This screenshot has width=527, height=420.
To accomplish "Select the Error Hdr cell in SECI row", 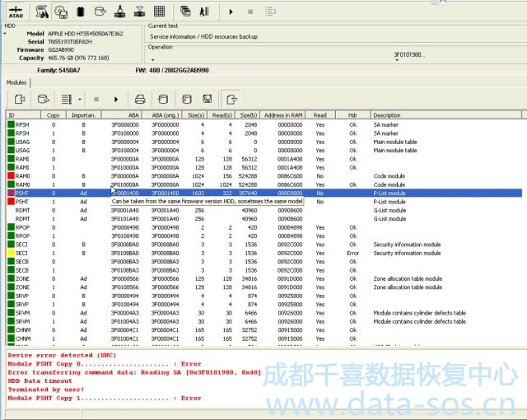I will click(x=353, y=253).
